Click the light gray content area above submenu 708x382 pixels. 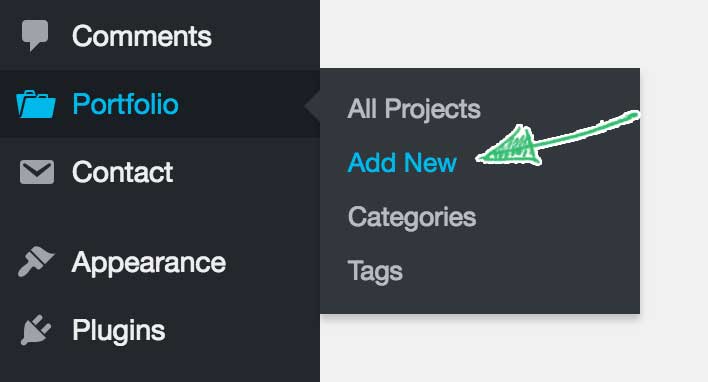[x=514, y=34]
